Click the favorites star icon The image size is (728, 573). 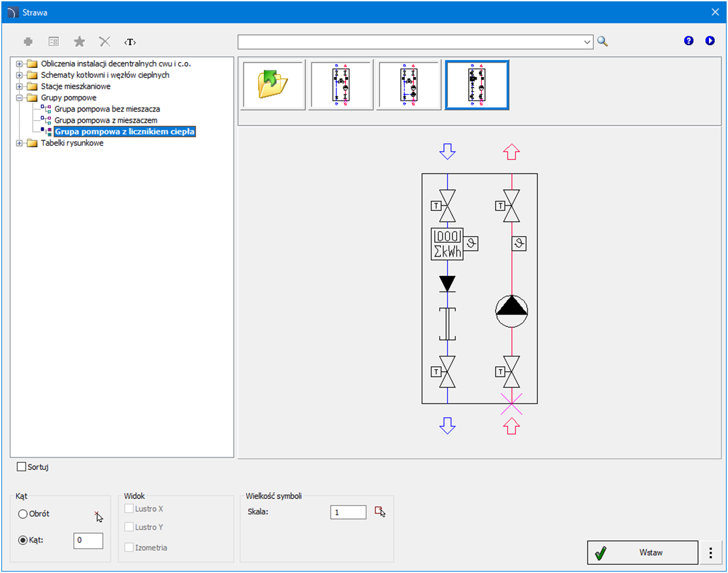tap(79, 42)
